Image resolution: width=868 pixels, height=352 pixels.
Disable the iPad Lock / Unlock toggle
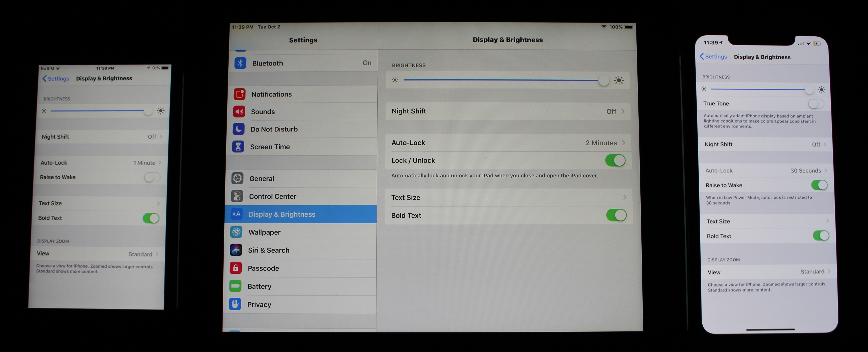coord(615,161)
